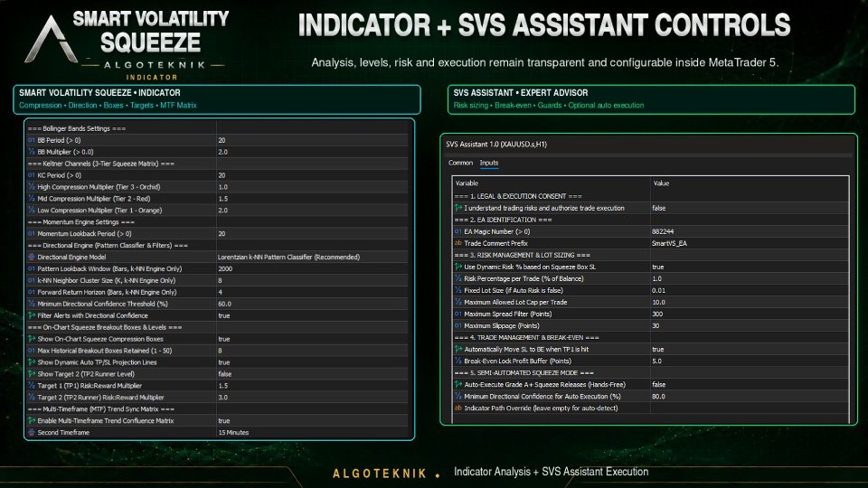
Task: Click the boolean icon beside Filter Alerts
Action: [32, 315]
